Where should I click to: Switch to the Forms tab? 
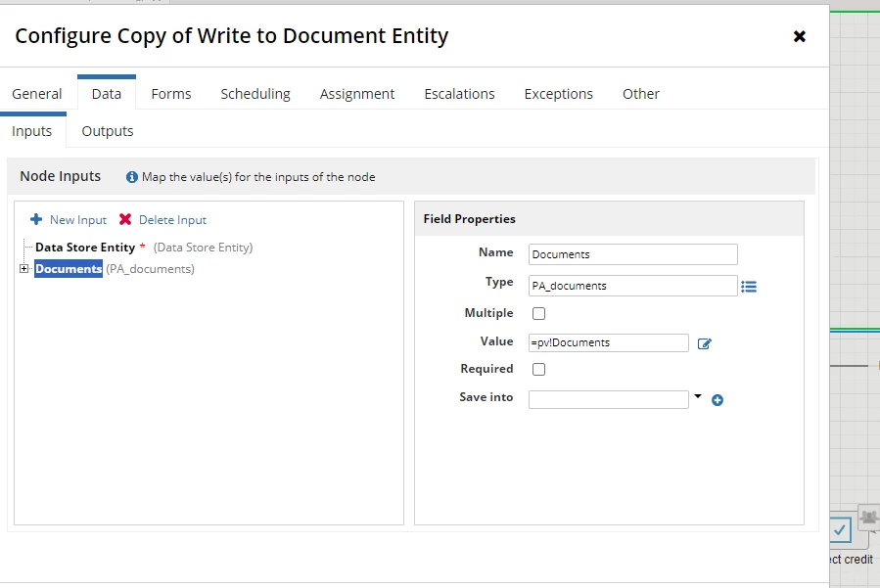pyautogui.click(x=171, y=94)
